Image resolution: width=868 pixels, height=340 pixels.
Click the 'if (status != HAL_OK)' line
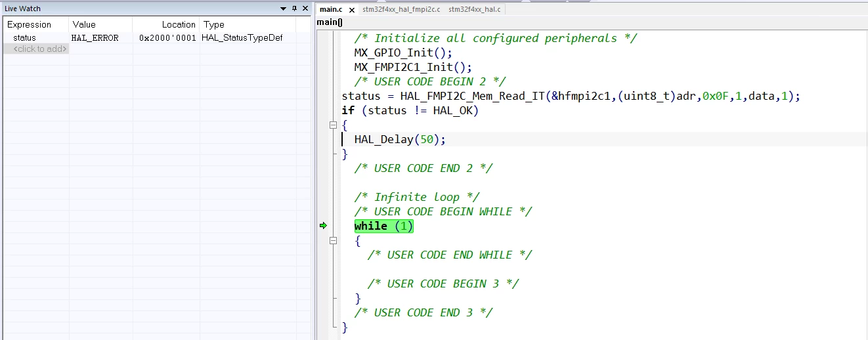(410, 110)
